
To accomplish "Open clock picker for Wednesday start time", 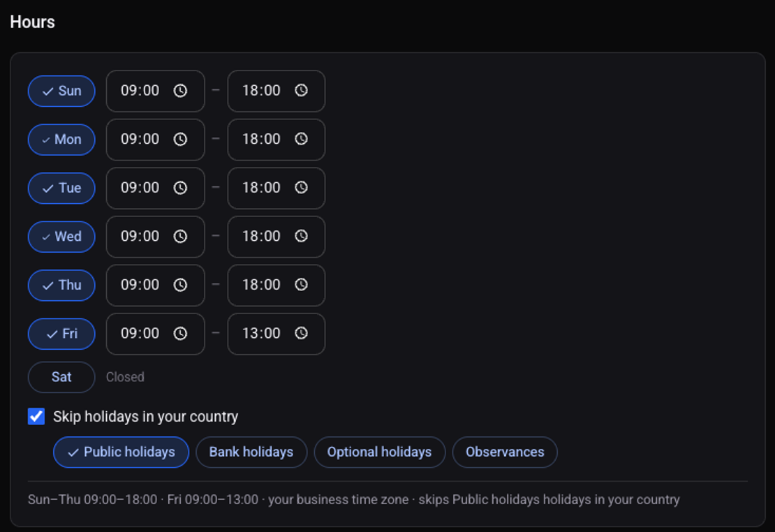I will (180, 237).
